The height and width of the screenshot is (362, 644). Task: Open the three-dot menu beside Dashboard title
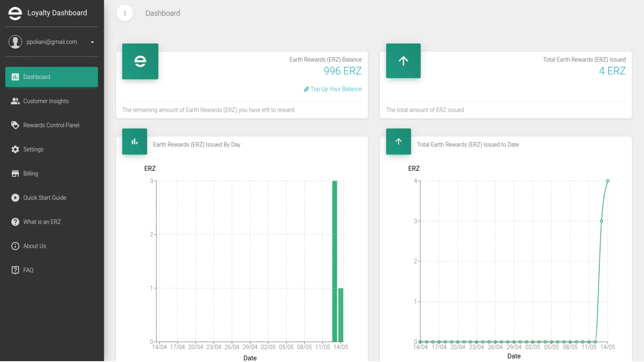pyautogui.click(x=125, y=13)
